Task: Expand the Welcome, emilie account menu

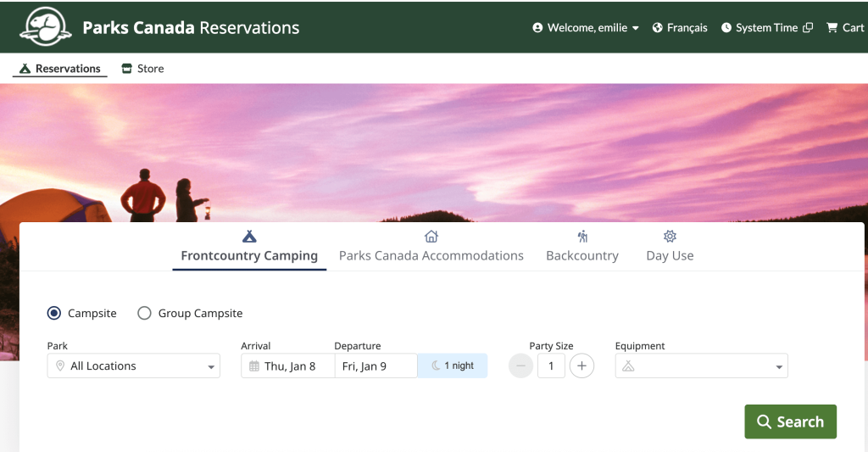Action: point(586,28)
